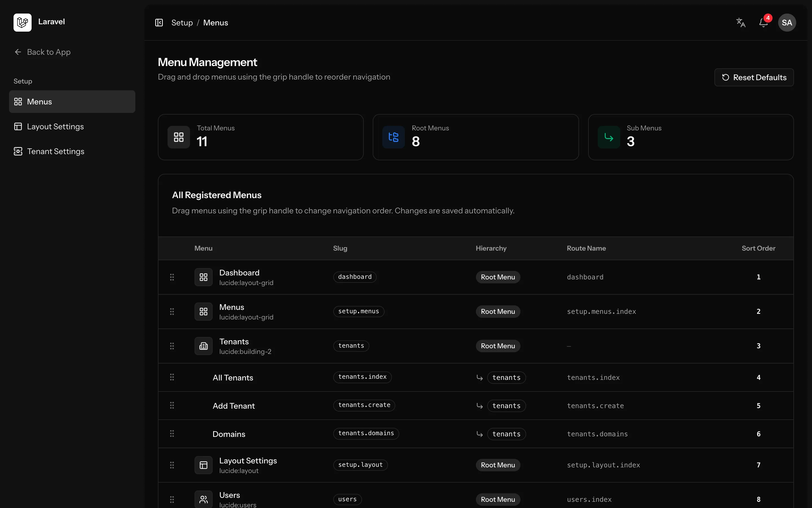Click the Sort Order column header
812x508 pixels.
coord(759,248)
